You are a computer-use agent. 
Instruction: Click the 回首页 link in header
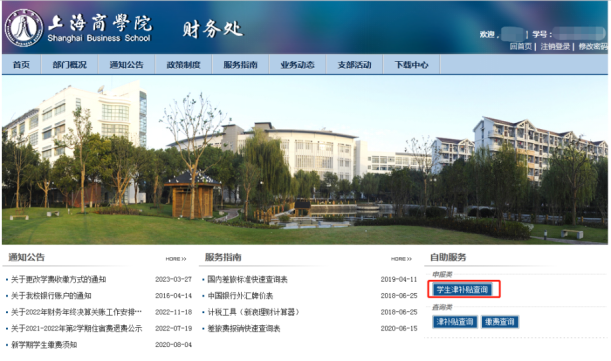tap(521, 46)
